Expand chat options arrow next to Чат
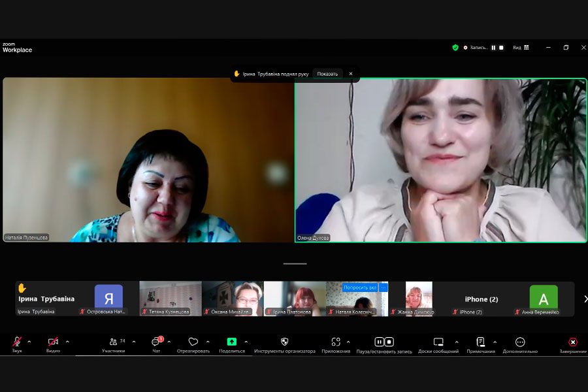 (169, 342)
